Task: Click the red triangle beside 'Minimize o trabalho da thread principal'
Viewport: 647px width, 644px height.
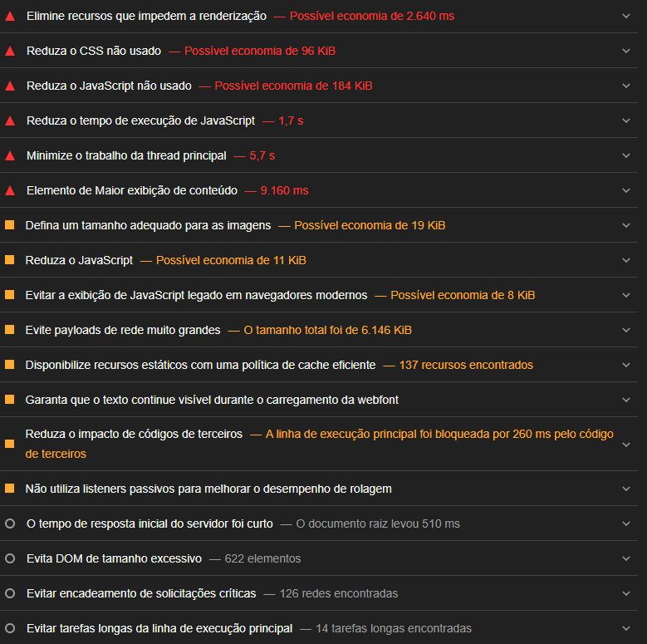Action: click(10, 155)
